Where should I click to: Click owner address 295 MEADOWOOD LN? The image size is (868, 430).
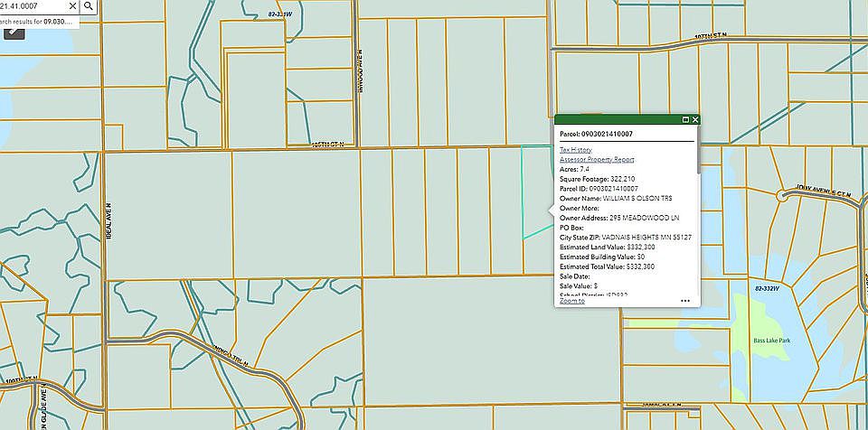[645, 218]
